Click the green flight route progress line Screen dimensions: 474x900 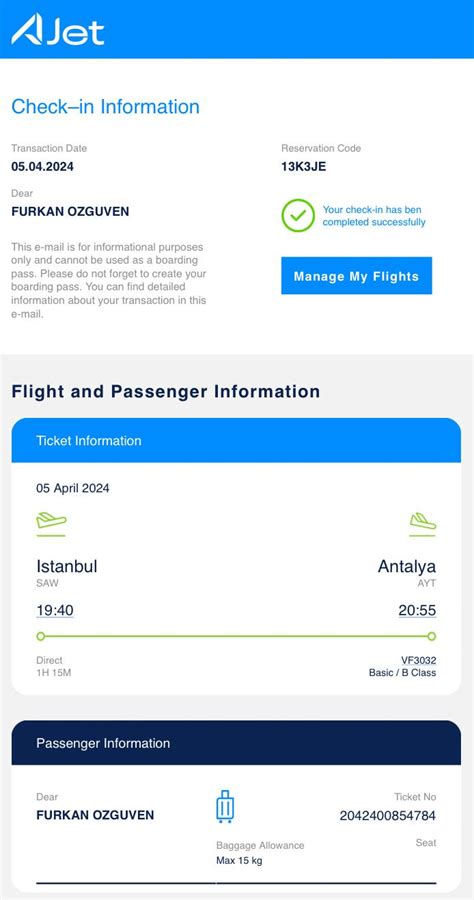pyautogui.click(x=236, y=636)
